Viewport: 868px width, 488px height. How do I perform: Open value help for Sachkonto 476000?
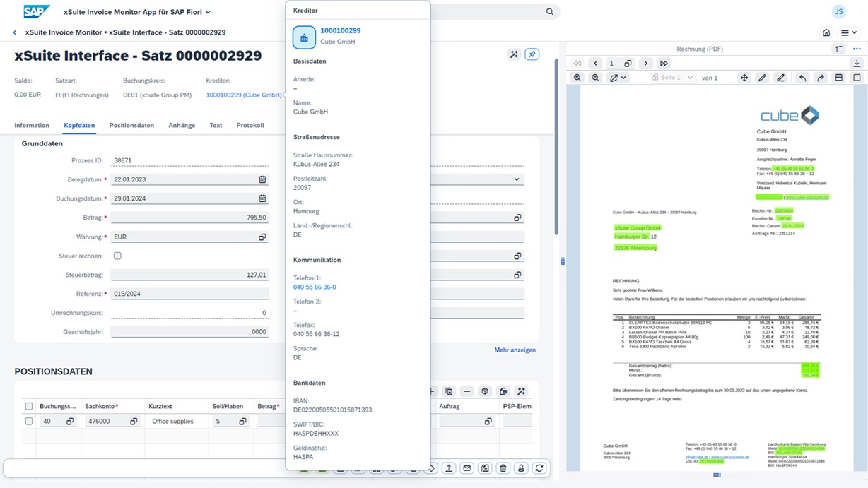point(134,422)
